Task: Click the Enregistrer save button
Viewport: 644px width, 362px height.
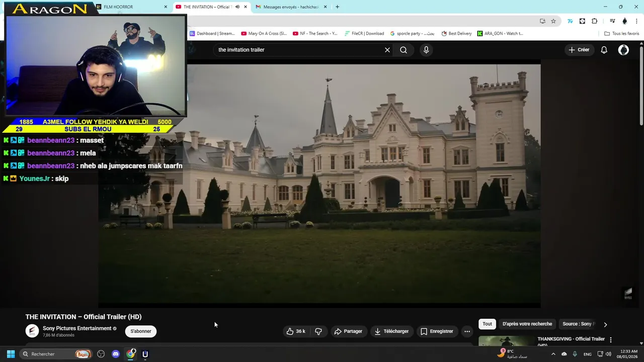Action: (437, 331)
